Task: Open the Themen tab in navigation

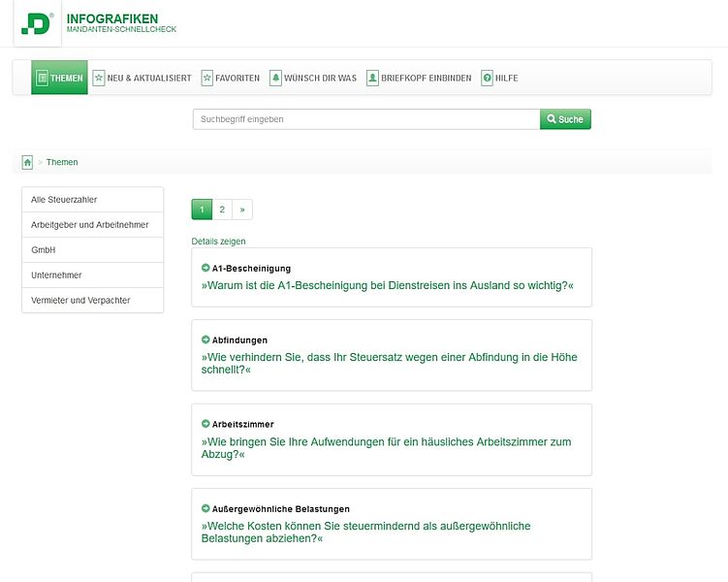Action: (59, 78)
